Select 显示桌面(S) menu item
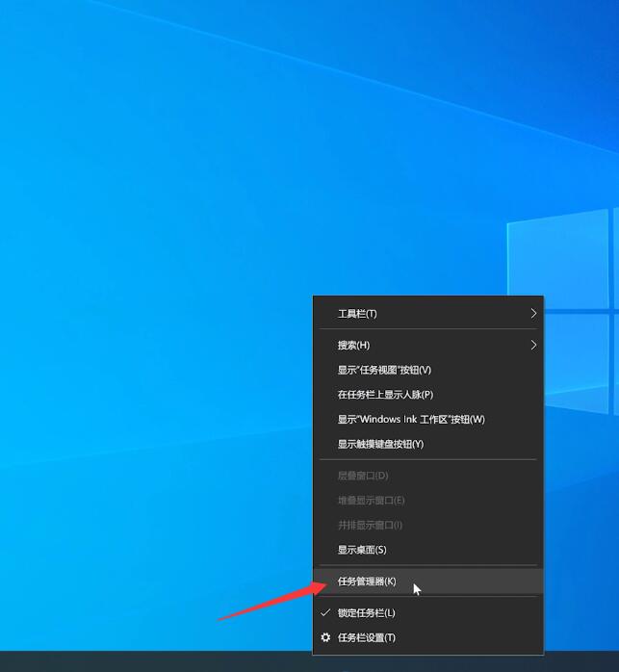 point(362,550)
